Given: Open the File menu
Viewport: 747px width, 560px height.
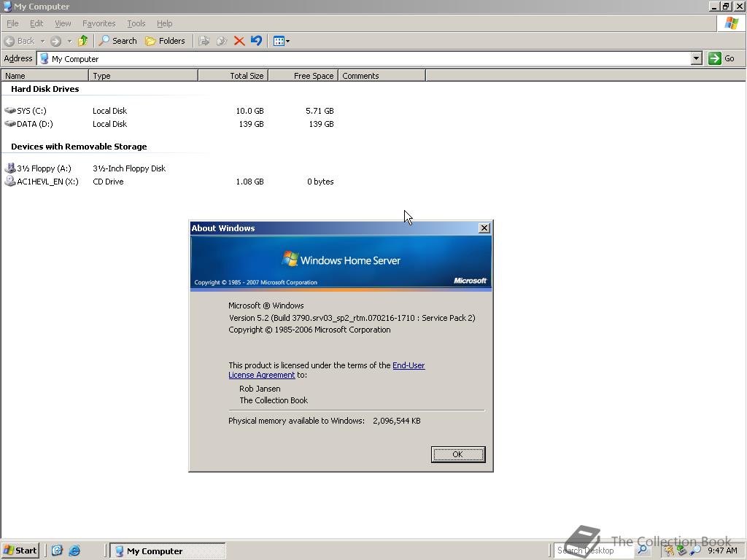Looking at the screenshot, I should (x=12, y=23).
